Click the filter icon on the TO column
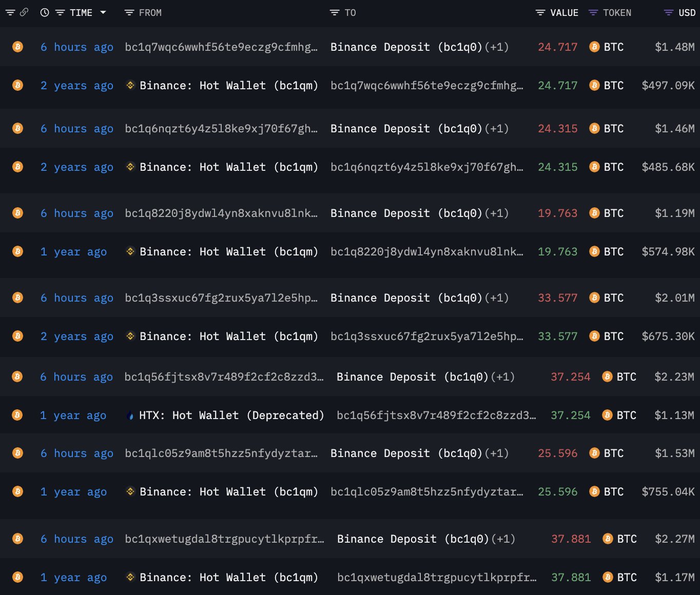The height and width of the screenshot is (595, 700). point(335,13)
